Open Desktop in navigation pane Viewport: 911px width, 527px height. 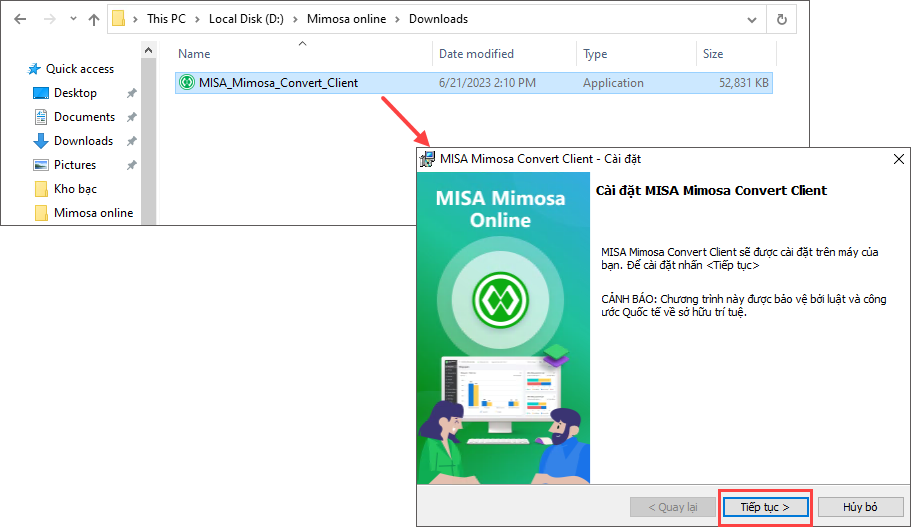[x=75, y=93]
